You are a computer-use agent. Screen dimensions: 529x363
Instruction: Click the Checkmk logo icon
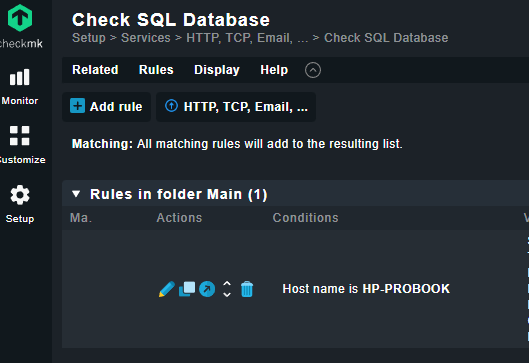pos(20,18)
